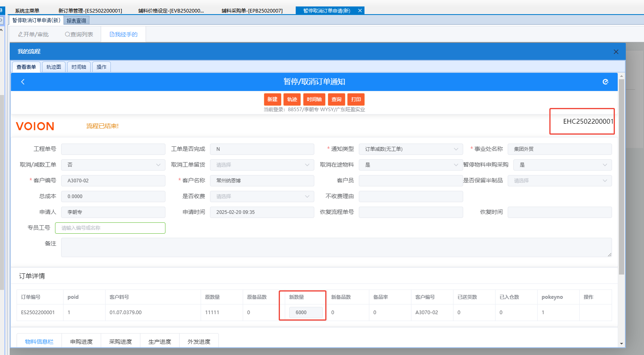Click the 恢复时间 field

560,212
